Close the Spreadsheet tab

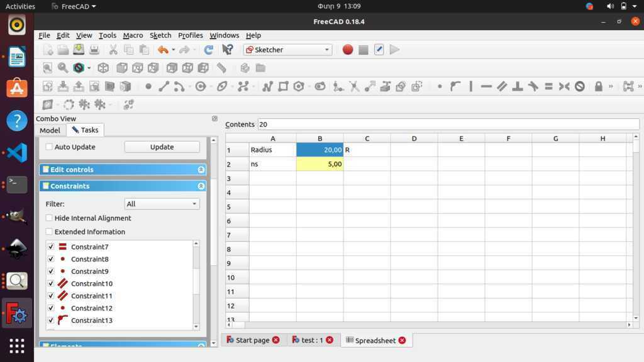click(402, 340)
